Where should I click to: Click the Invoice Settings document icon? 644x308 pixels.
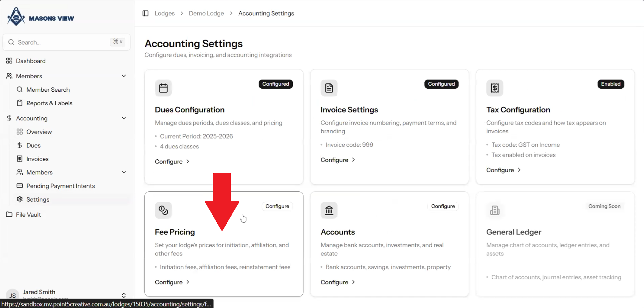click(x=329, y=88)
